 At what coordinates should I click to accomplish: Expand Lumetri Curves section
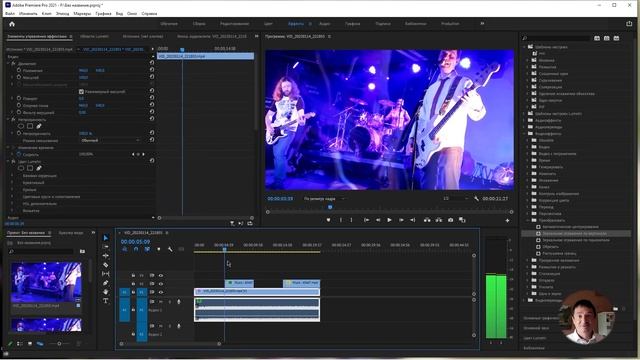(12, 190)
